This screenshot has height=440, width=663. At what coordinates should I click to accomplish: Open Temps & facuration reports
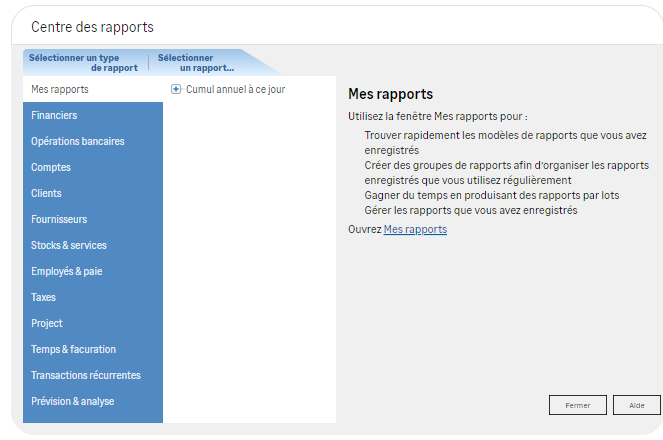point(93,349)
